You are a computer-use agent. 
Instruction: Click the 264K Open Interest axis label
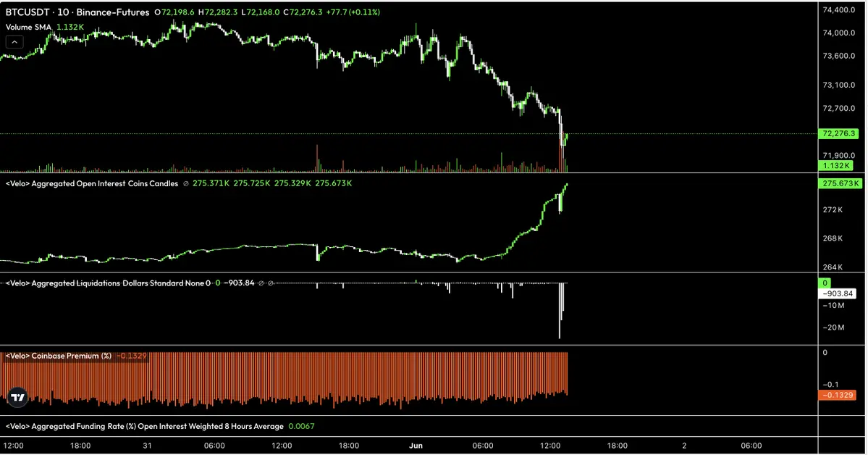click(x=833, y=267)
